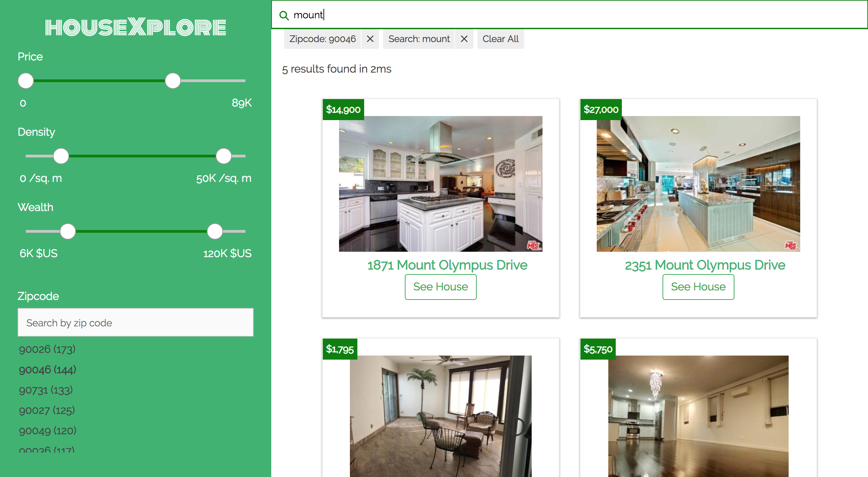
Task: Click the HouseXplore logo
Action: 136,27
